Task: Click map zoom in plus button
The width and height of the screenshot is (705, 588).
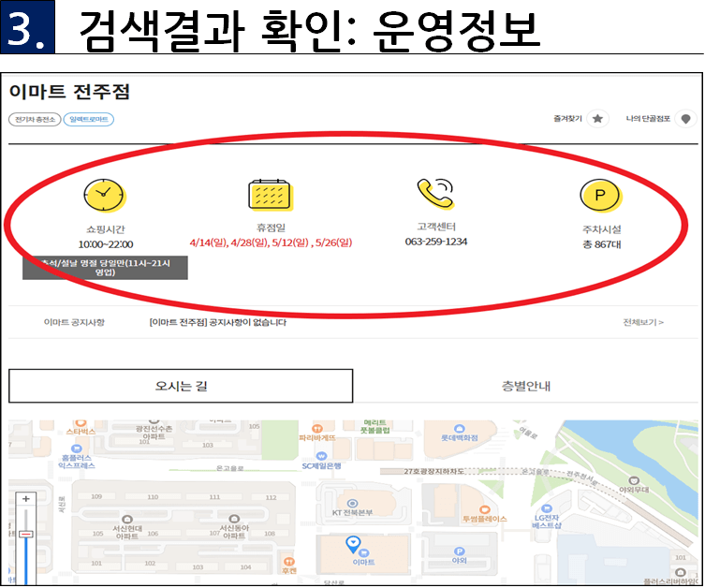Action: [26, 498]
